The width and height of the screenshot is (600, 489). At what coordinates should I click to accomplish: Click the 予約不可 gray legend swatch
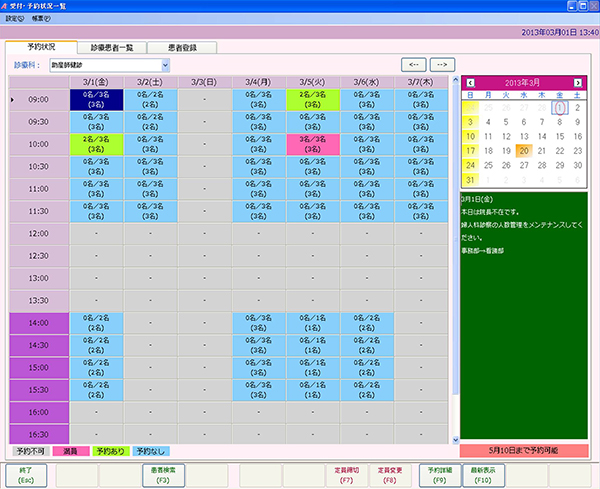point(31,452)
